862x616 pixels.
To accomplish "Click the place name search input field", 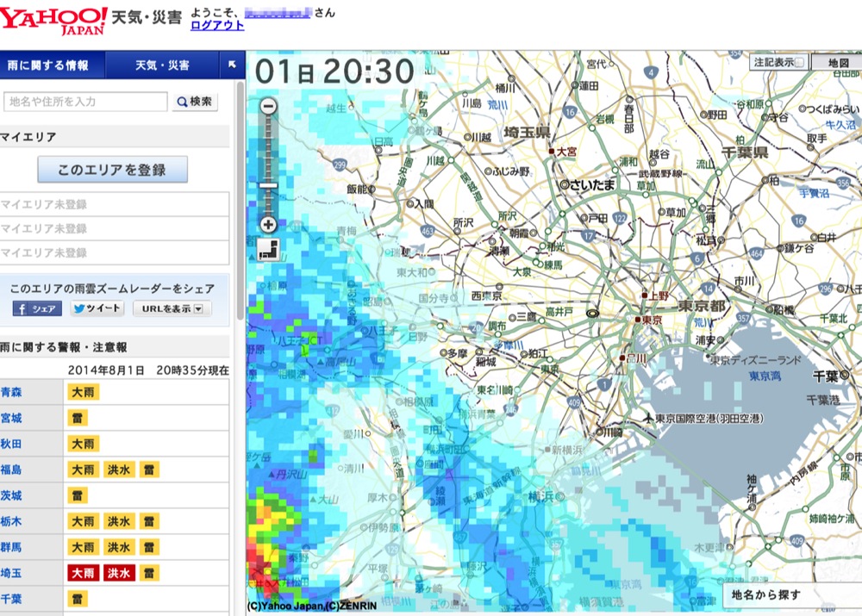I will (85, 102).
